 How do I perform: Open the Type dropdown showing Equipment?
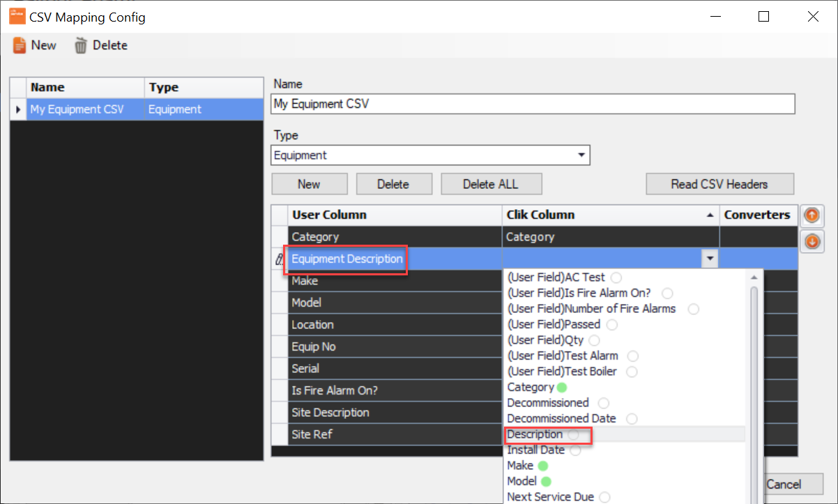click(581, 155)
